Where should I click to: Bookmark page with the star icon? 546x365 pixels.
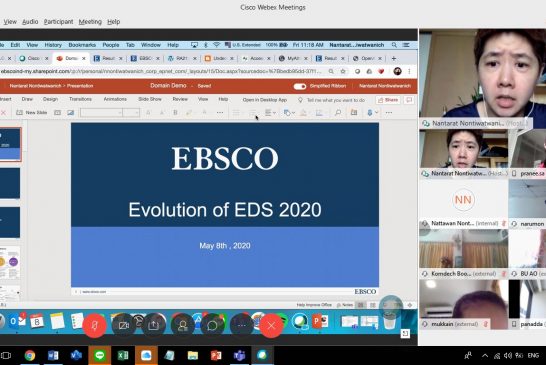tap(343, 71)
